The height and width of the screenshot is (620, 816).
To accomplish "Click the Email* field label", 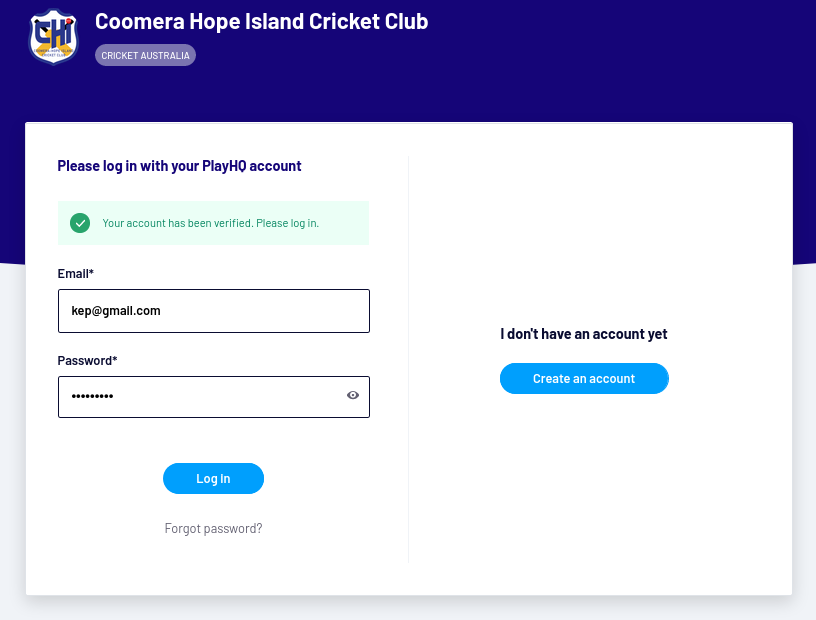I will click(x=75, y=274).
